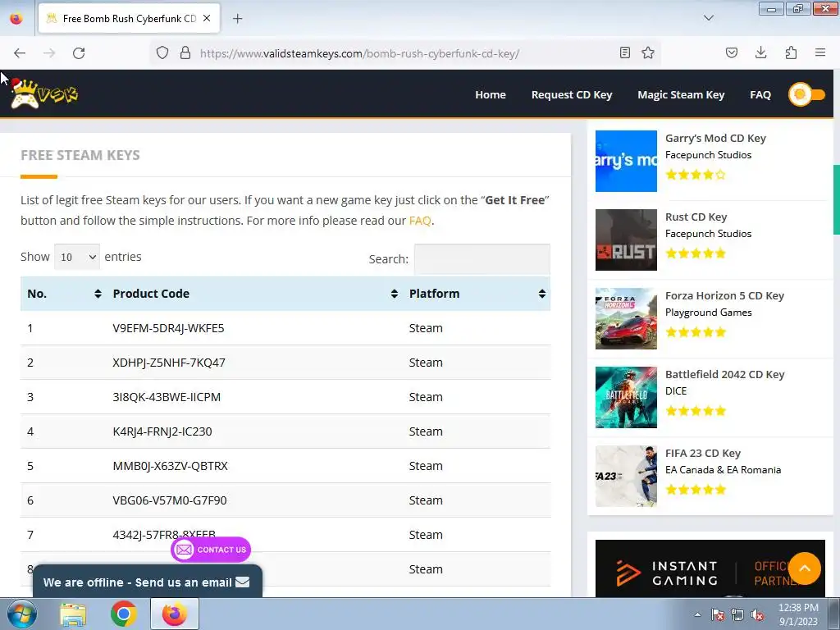Open Forza Horizon 5 thumbnail

[x=626, y=318]
